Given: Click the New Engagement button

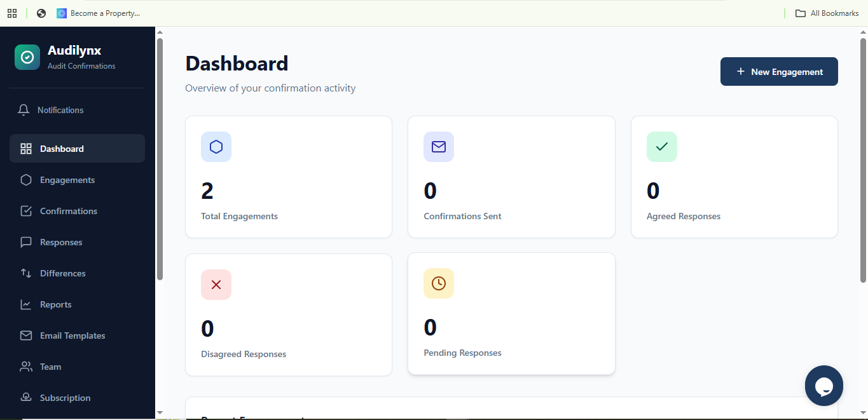Looking at the screenshot, I should 779,71.
